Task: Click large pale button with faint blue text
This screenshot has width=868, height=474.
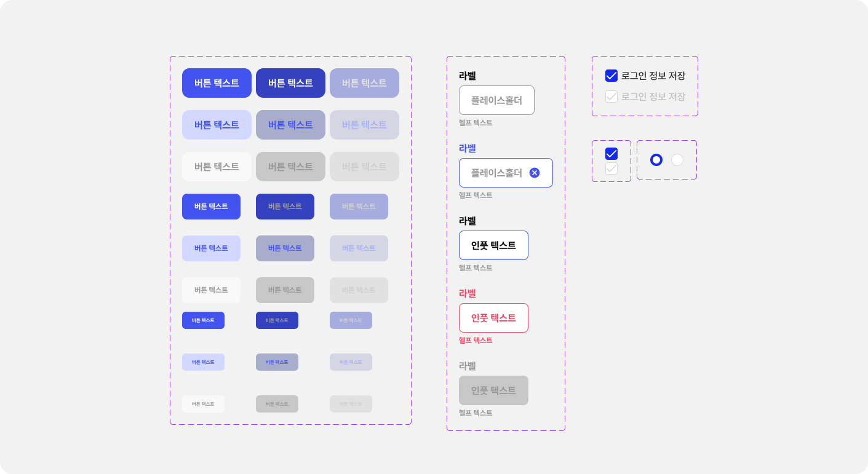Action: tap(364, 125)
